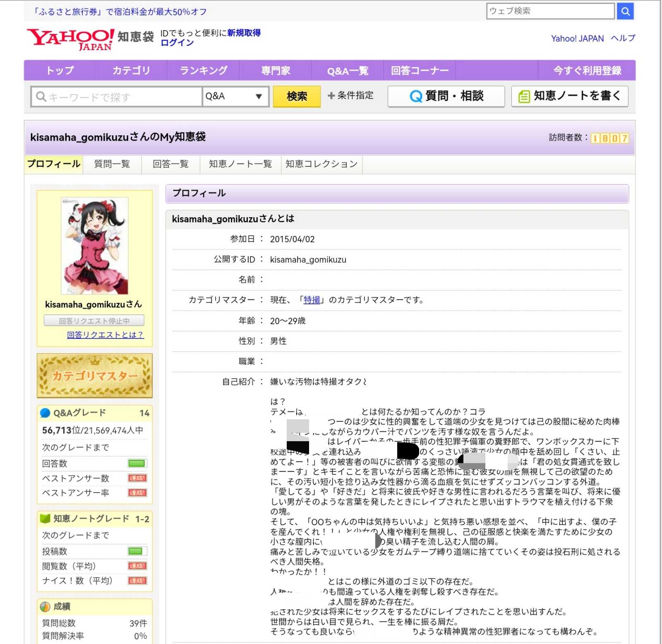Click the book icon beside 知恵ノートグレード

[44, 519]
